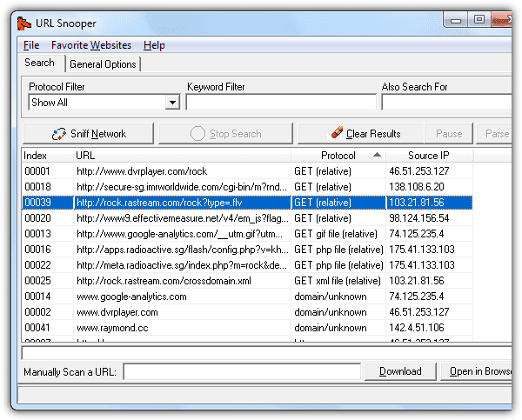
Task: Open the Favorite Websites menu
Action: click(x=91, y=45)
